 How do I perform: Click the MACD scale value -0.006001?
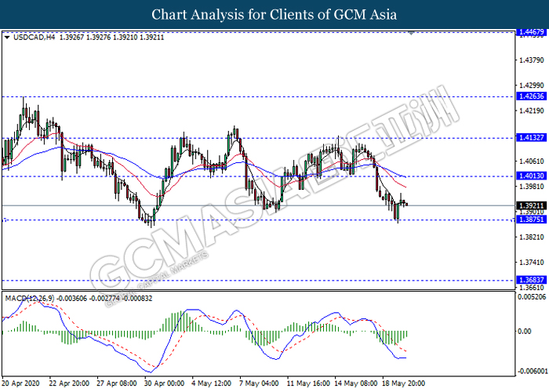tap(533, 371)
